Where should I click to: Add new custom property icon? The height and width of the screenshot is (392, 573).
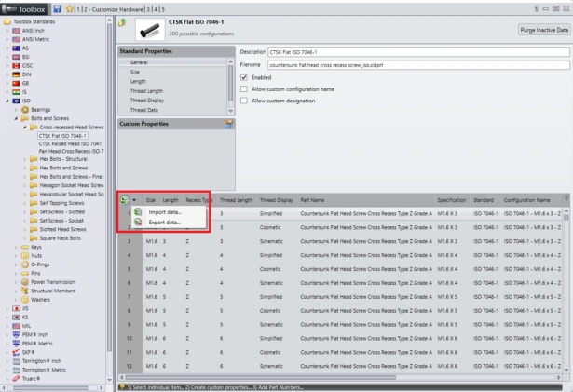(x=228, y=124)
